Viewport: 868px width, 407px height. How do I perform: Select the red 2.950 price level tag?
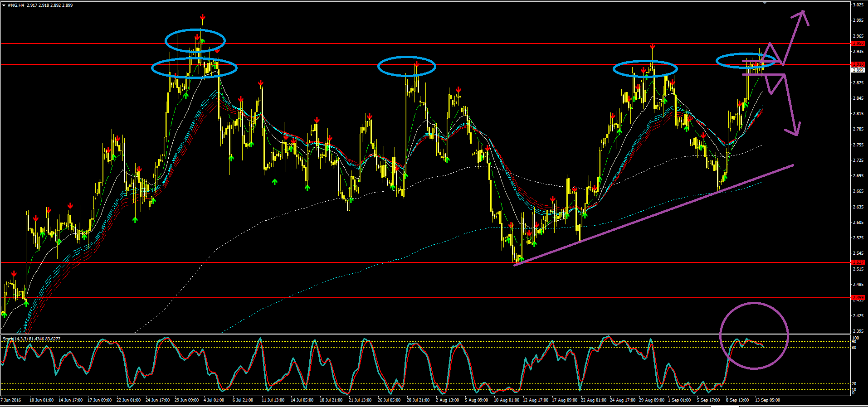(x=858, y=44)
